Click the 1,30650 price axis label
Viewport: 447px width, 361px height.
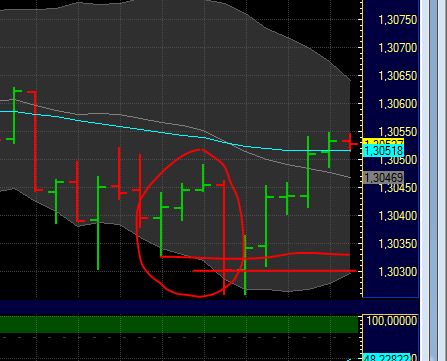click(x=398, y=76)
